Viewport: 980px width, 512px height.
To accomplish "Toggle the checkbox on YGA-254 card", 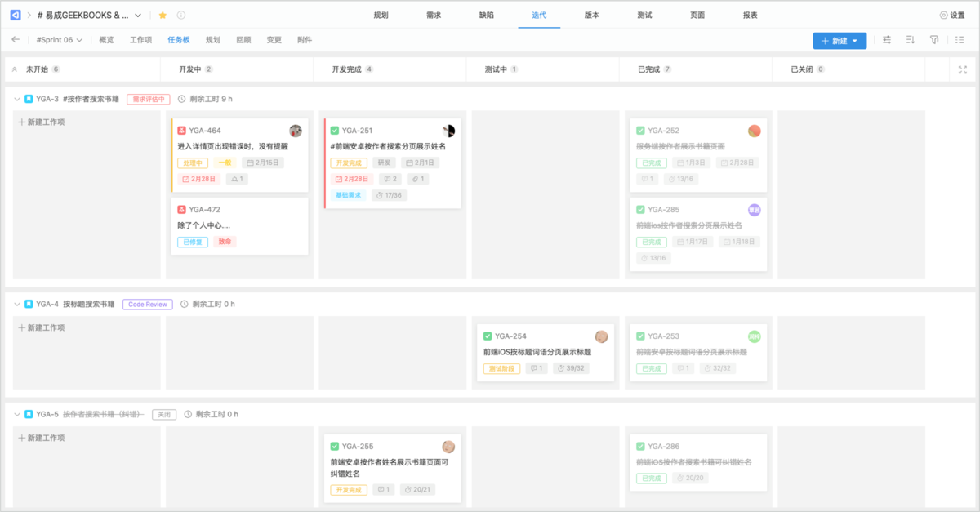I will click(488, 336).
